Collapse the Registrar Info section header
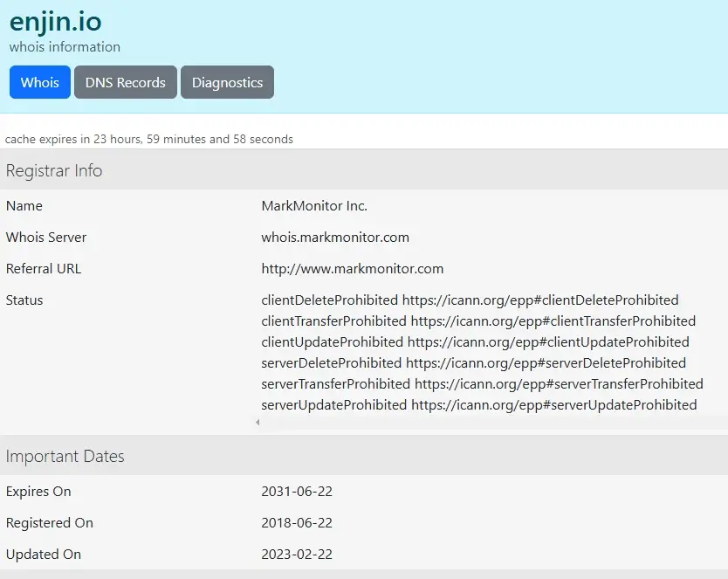This screenshot has width=728, height=579. [x=54, y=170]
